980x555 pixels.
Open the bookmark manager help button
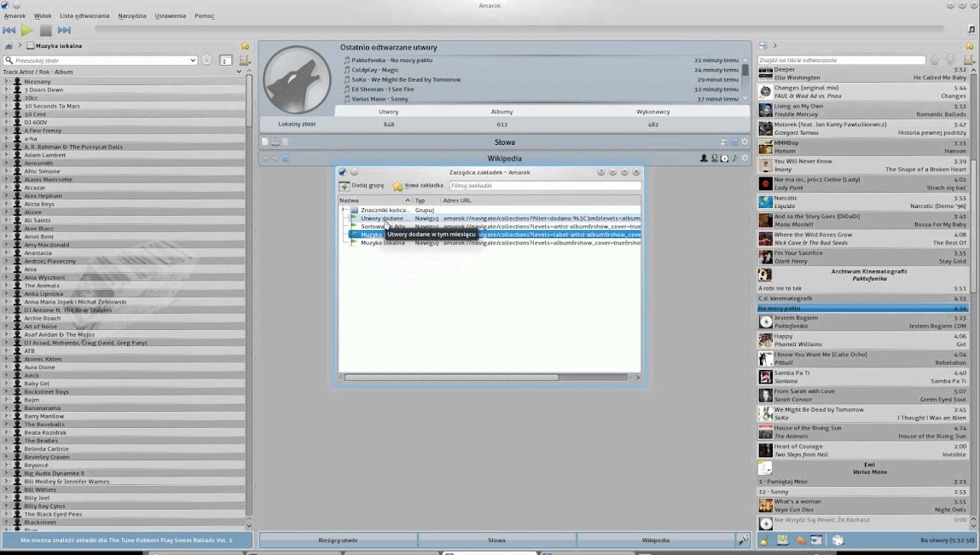click(600, 172)
